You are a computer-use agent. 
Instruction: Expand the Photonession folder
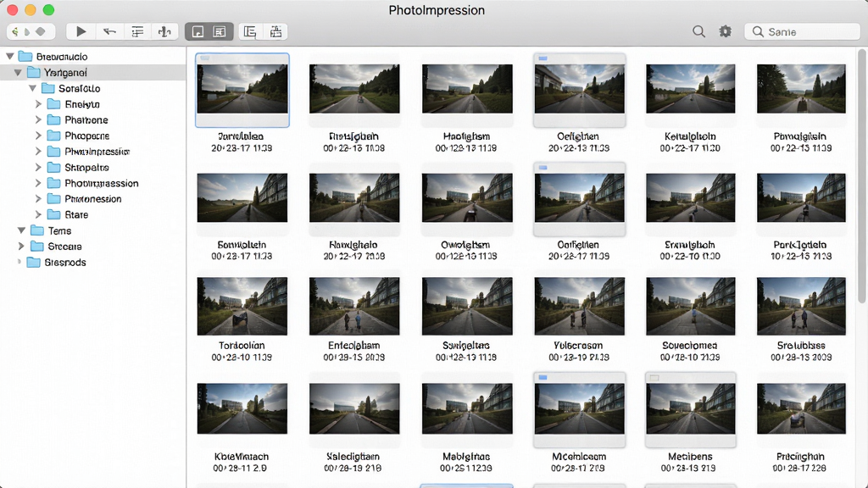click(x=38, y=198)
